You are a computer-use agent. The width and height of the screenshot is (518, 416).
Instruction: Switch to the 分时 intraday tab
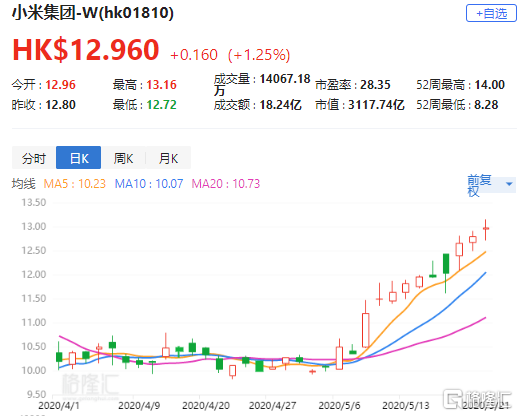(x=34, y=158)
